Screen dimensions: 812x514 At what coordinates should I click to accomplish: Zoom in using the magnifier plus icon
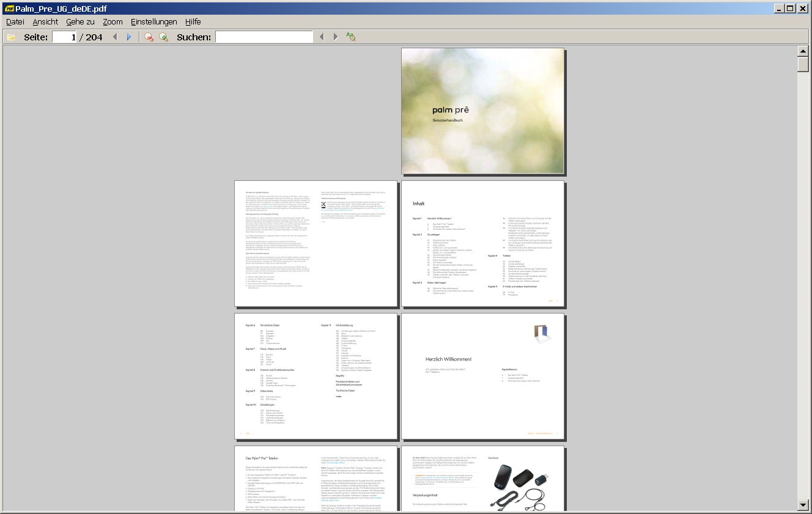click(163, 37)
